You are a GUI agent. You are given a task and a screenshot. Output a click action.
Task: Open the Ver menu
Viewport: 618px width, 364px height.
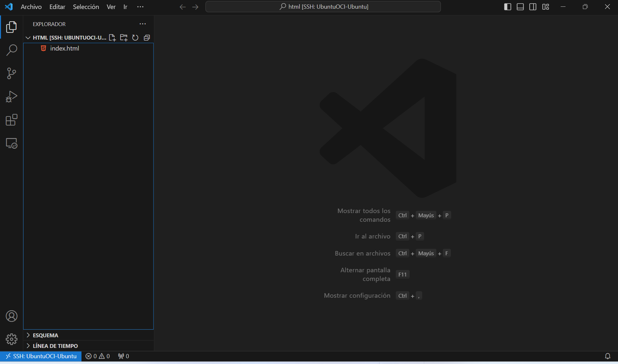111,7
